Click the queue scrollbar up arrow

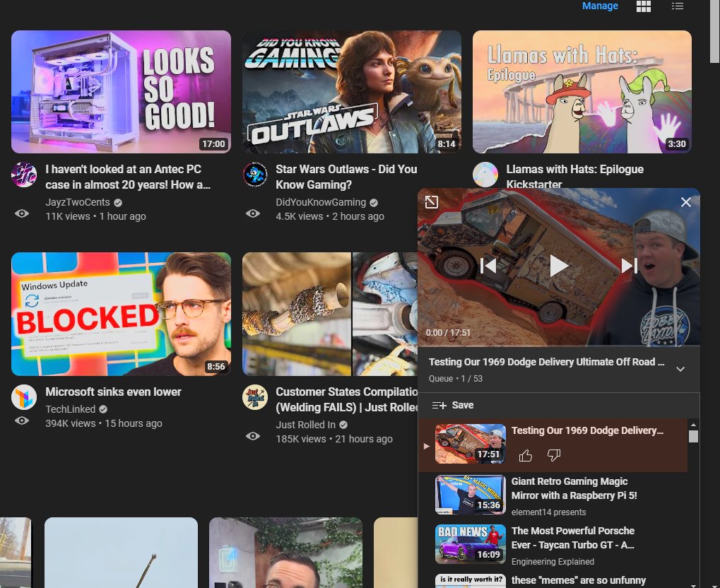click(693, 425)
